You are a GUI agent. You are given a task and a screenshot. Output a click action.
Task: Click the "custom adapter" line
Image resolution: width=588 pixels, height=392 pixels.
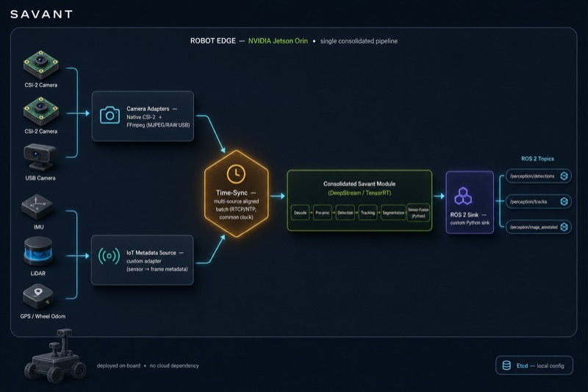click(144, 261)
